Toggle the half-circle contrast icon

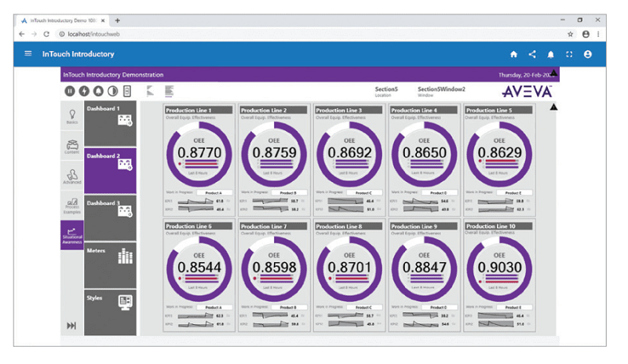tap(112, 91)
